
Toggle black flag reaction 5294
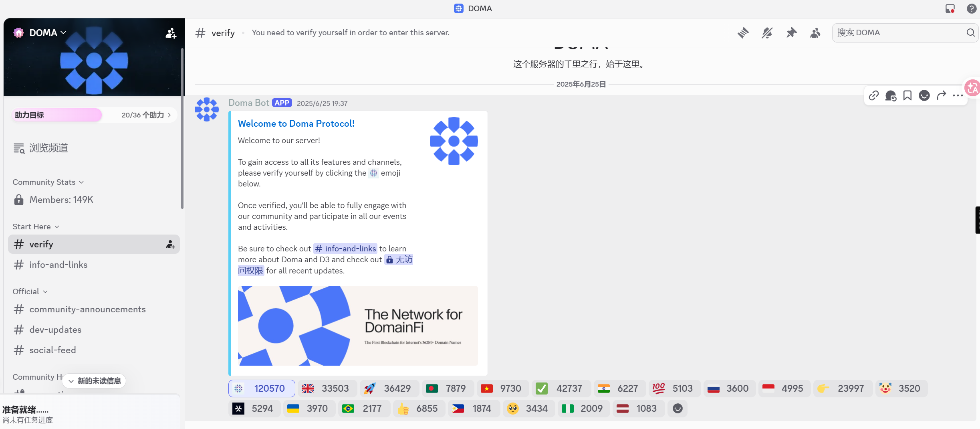pos(254,409)
